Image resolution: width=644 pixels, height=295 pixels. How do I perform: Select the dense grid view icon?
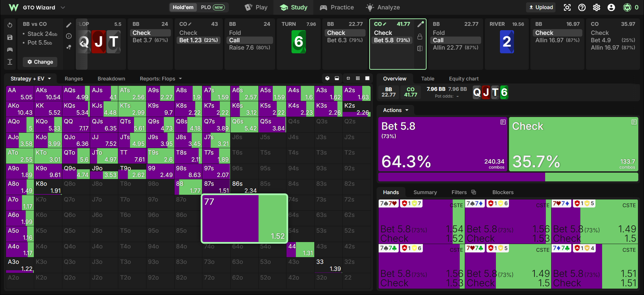tap(358, 78)
